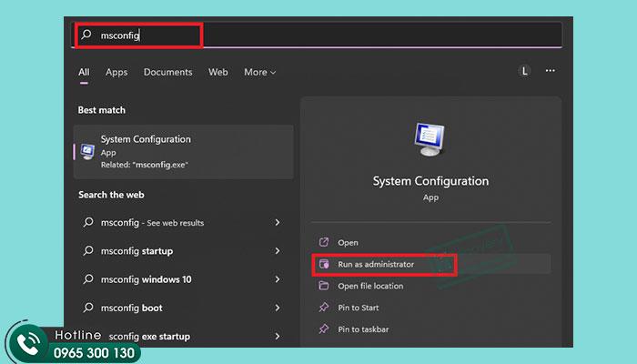Expand arrow for msconfig windows 10
This screenshot has height=364, width=637.
(x=278, y=279)
